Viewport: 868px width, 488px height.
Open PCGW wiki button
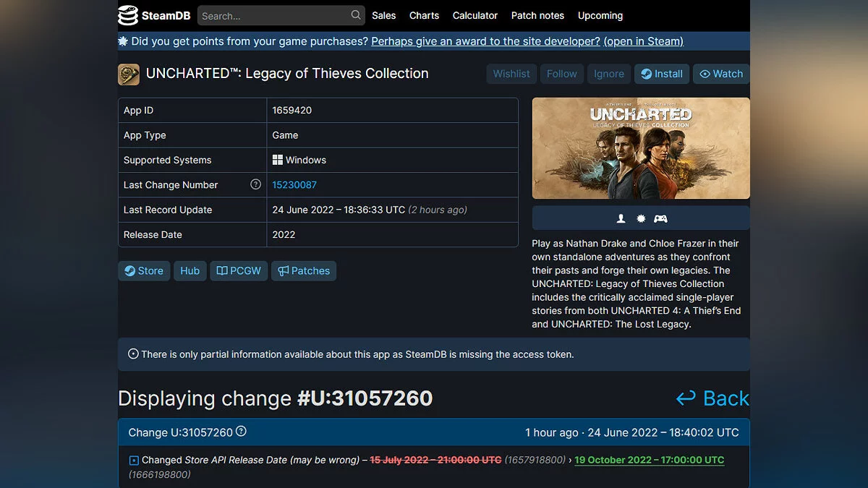[239, 270]
